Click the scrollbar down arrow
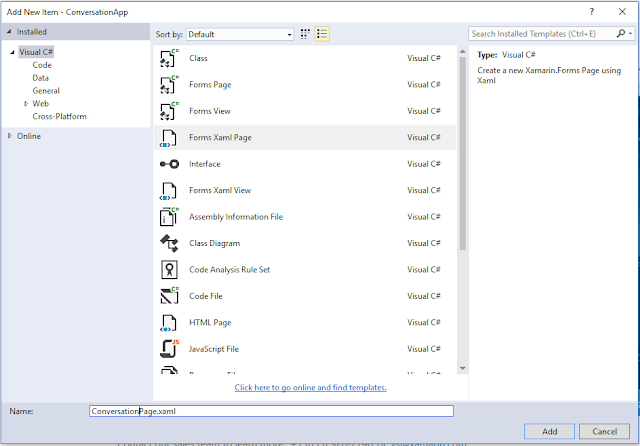 pos(462,368)
